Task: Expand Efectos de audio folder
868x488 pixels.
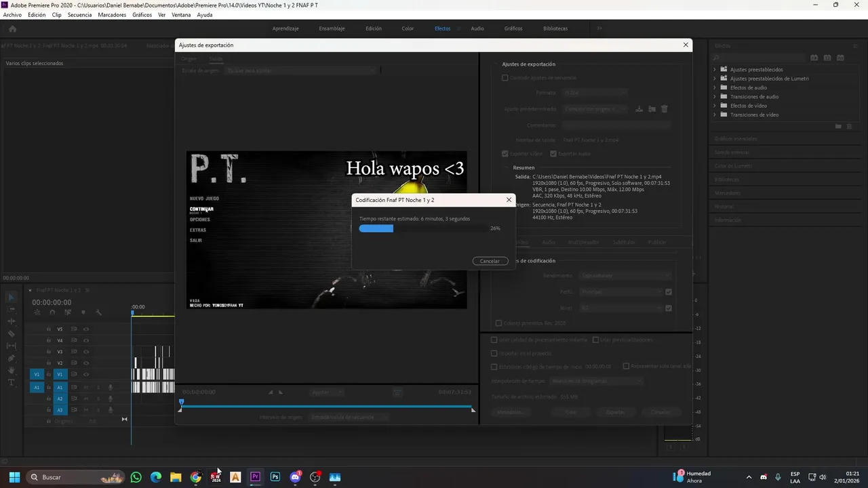Action: 715,87
